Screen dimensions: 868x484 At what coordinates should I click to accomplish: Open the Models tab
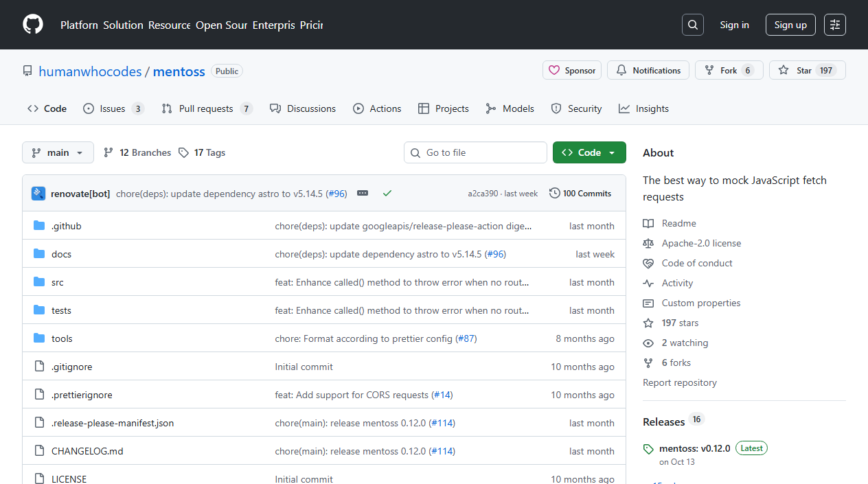pyautogui.click(x=510, y=108)
